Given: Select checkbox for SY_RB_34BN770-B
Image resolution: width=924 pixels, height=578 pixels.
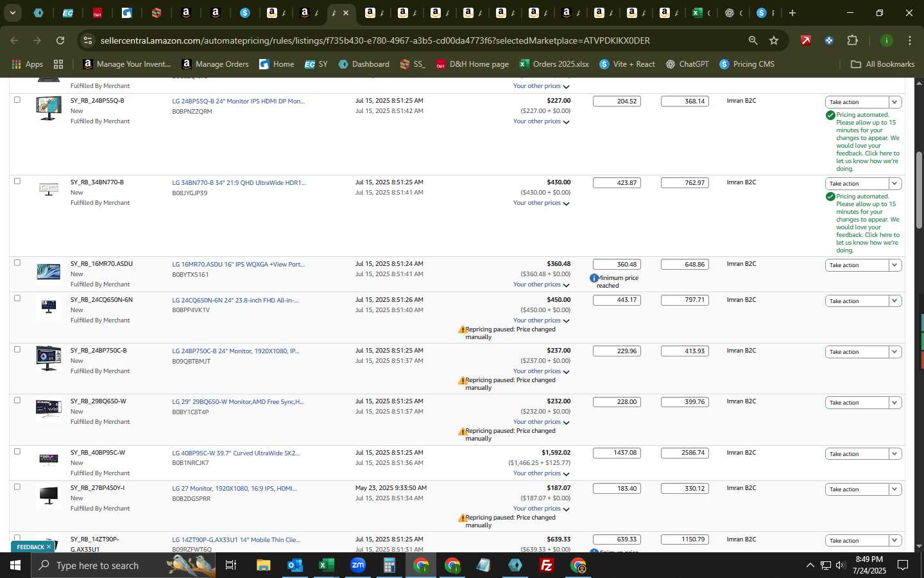Looking at the screenshot, I should tap(17, 181).
